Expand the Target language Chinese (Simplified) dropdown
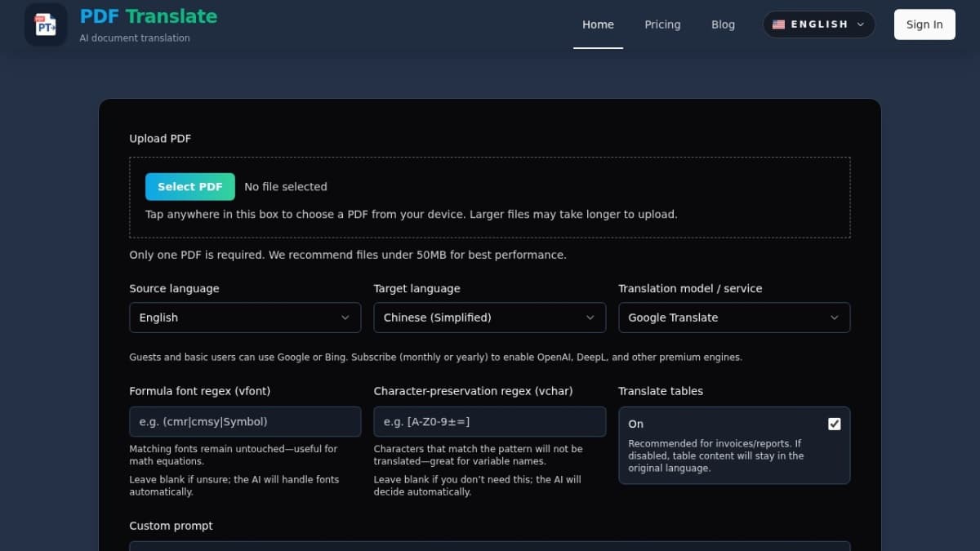Image resolution: width=980 pixels, height=551 pixels. pos(488,318)
